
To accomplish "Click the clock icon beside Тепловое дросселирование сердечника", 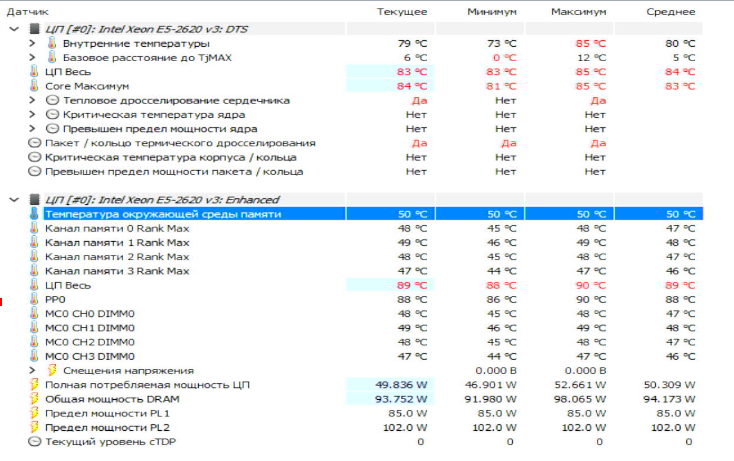I will 52,100.
